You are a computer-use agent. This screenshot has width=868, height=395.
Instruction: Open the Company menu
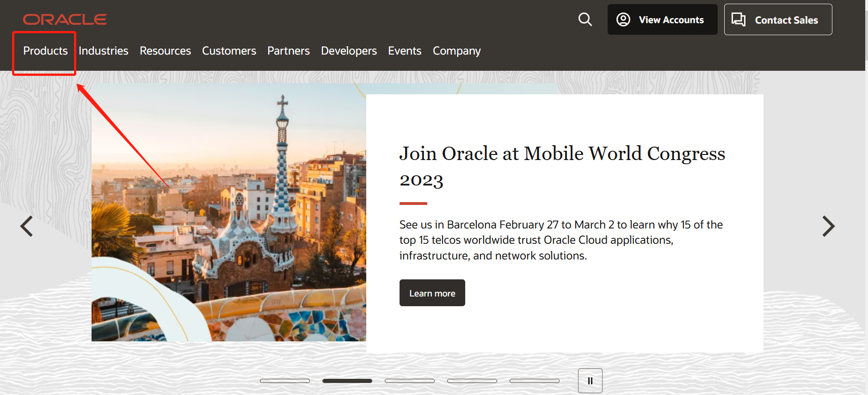tap(457, 51)
